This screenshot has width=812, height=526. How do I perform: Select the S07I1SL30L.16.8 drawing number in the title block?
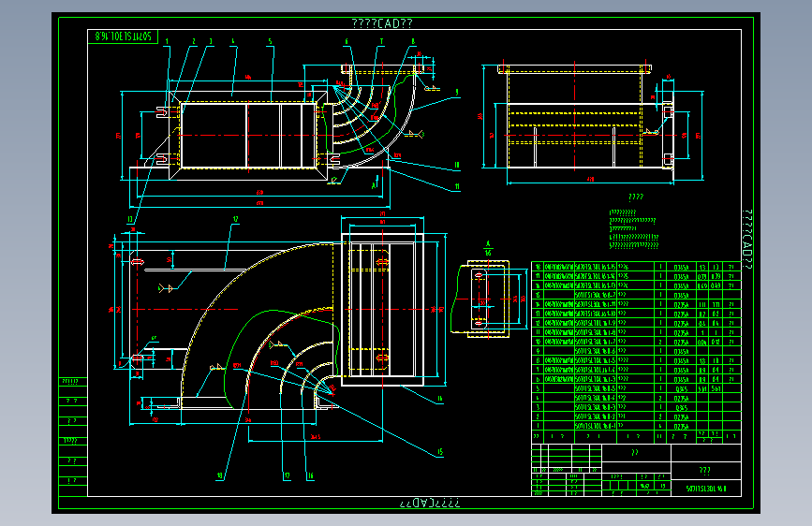tap(706, 489)
